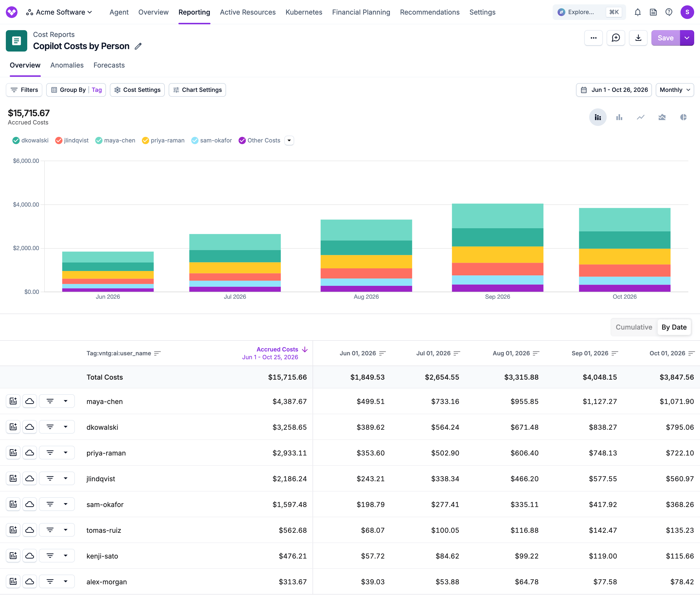This screenshot has width=700, height=595.
Task: Toggle priya-raman legend series
Action: [163, 140]
